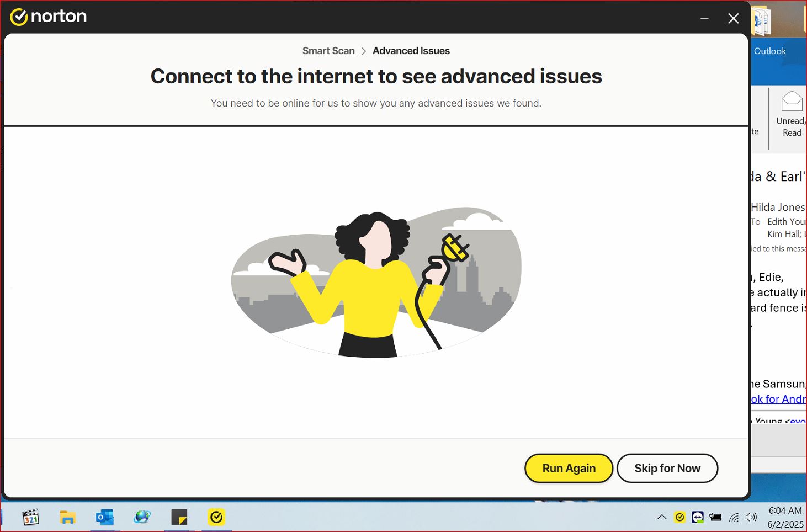Open Media Player Classic from taskbar
Screen dimensions: 807x532
click(31, 517)
